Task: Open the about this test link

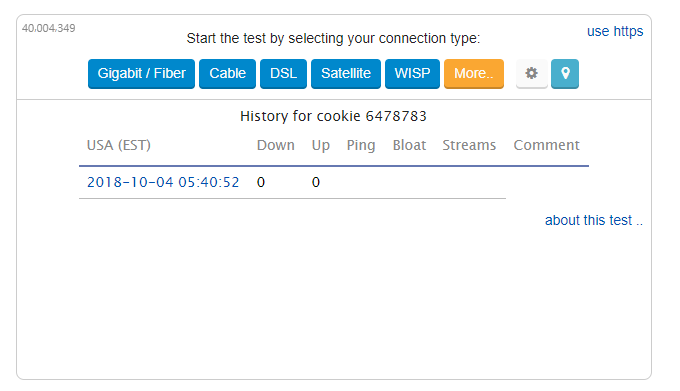Action: 594,220
